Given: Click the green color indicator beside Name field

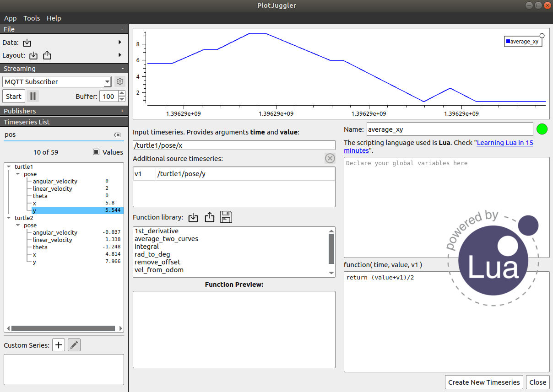Looking at the screenshot, I should pyautogui.click(x=542, y=129).
